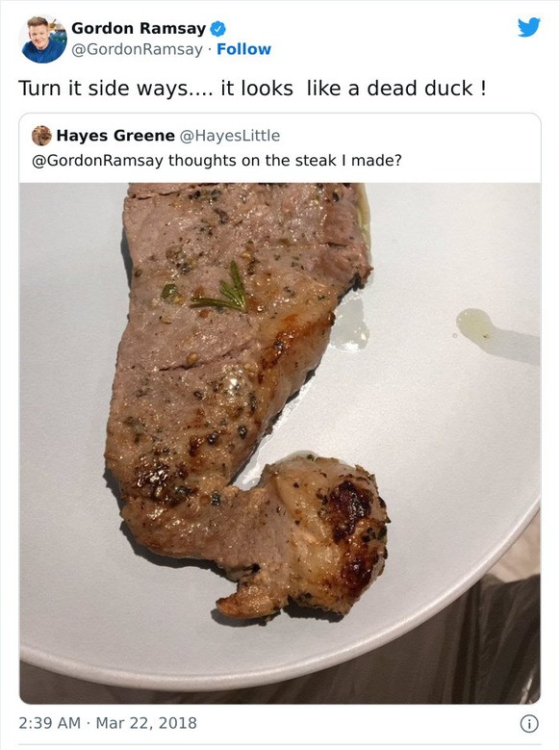Click the blue verified badge
560x750 pixels.
218,29
